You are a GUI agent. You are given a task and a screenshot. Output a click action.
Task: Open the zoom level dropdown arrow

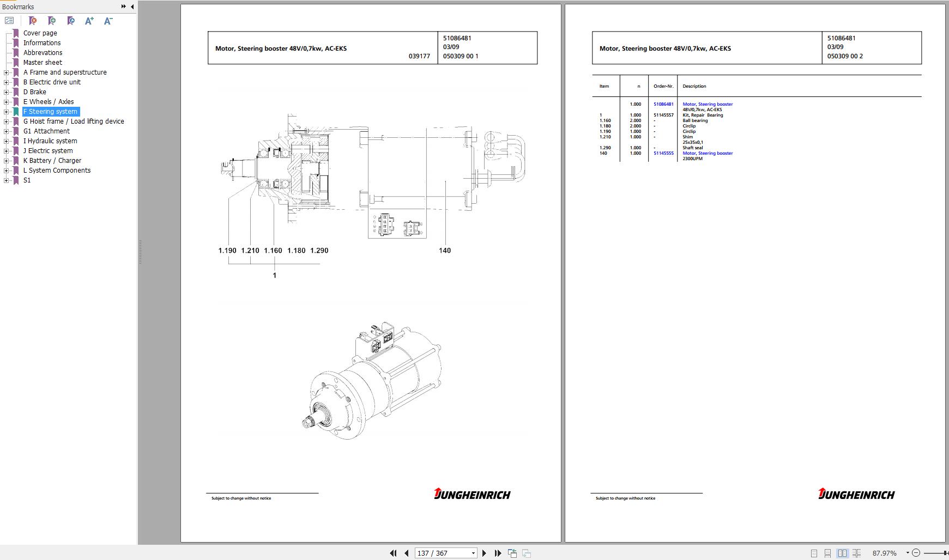(x=908, y=553)
